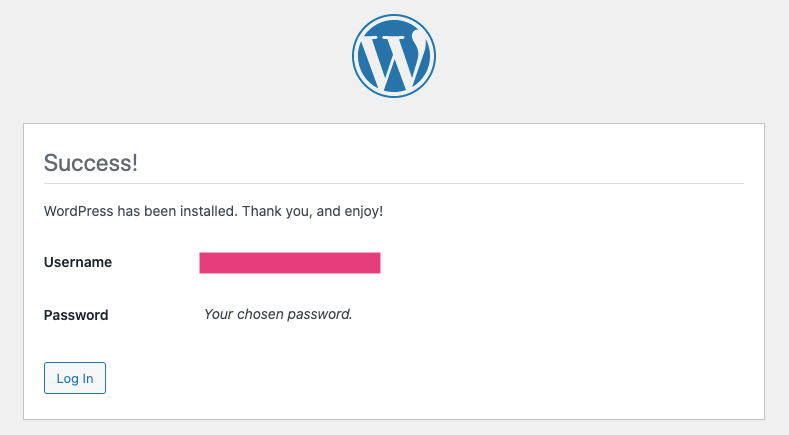The image size is (789, 435).
Task: Click the blue ring of the WordPress logo
Action: pyautogui.click(x=355, y=56)
